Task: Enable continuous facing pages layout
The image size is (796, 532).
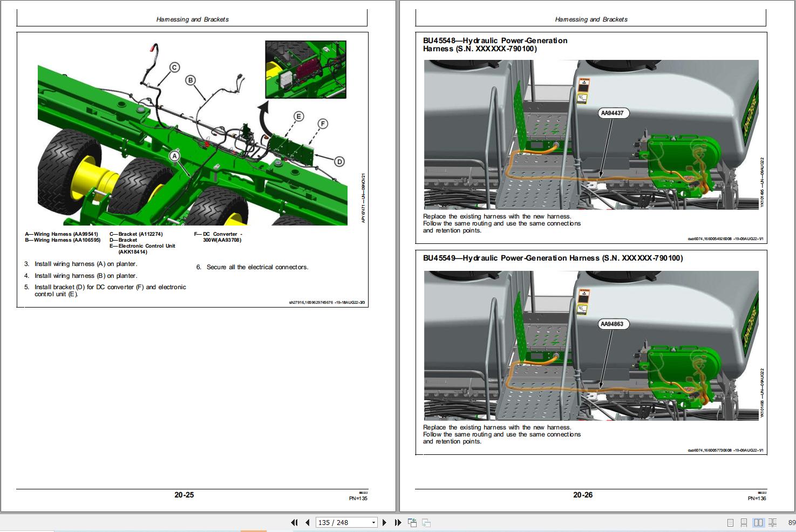Action: pos(772,522)
